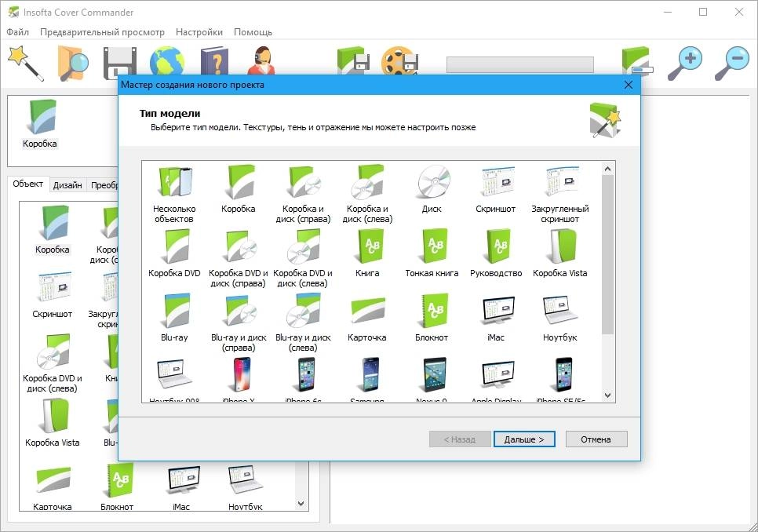
Task: Contact support via headset operator icon
Action: coord(261,61)
